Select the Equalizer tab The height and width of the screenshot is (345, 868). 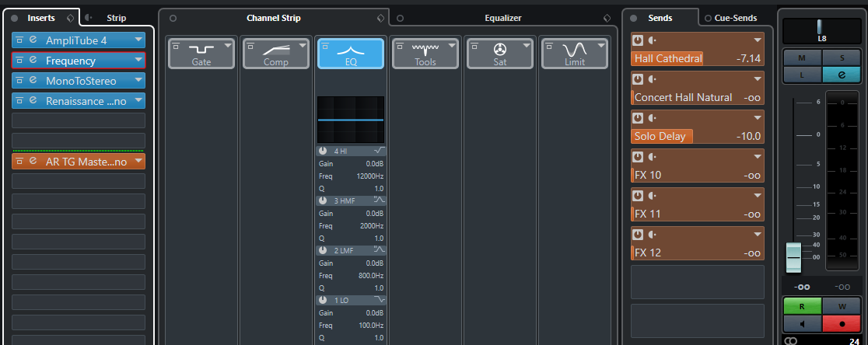click(503, 18)
